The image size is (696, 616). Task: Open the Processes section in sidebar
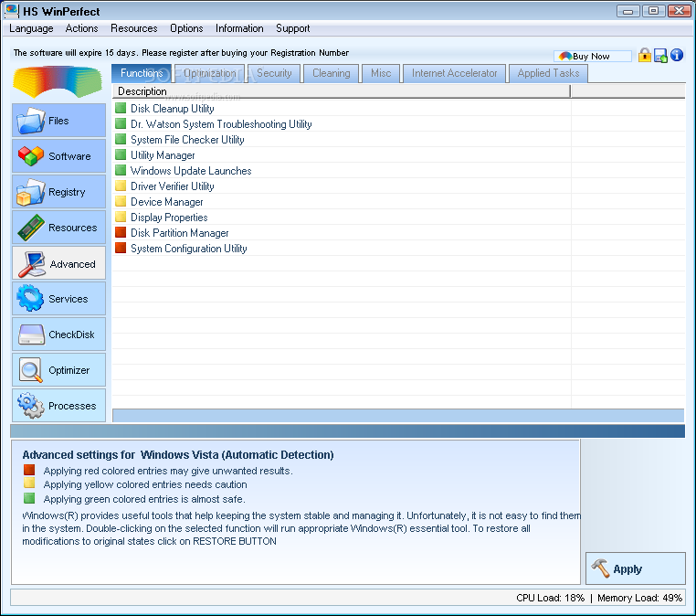coord(58,406)
